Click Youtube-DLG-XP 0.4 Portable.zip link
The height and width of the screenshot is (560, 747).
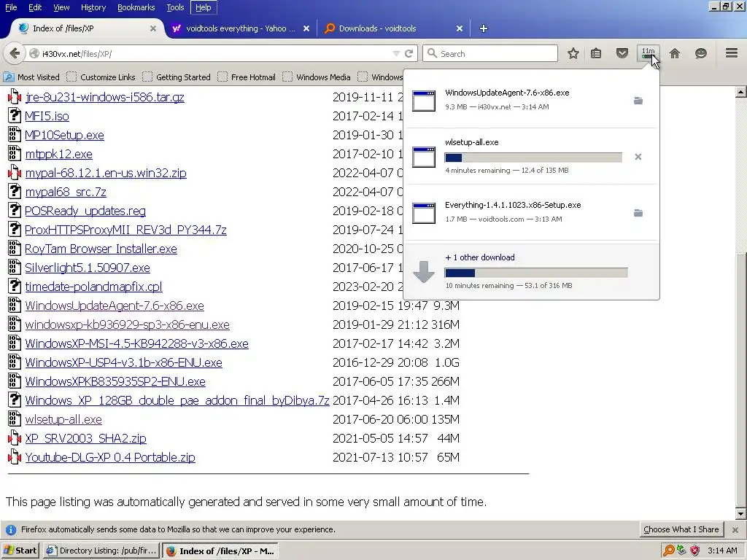(x=110, y=457)
